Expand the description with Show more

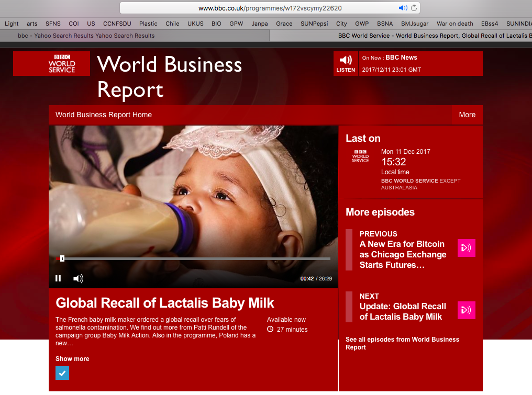coord(72,359)
